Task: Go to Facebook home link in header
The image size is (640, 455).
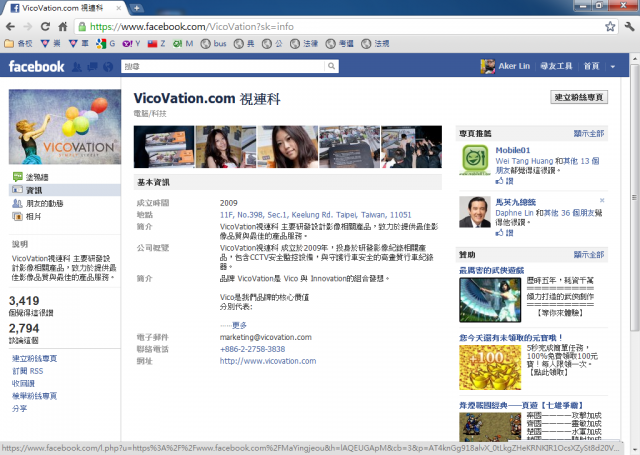Action: click(591, 66)
